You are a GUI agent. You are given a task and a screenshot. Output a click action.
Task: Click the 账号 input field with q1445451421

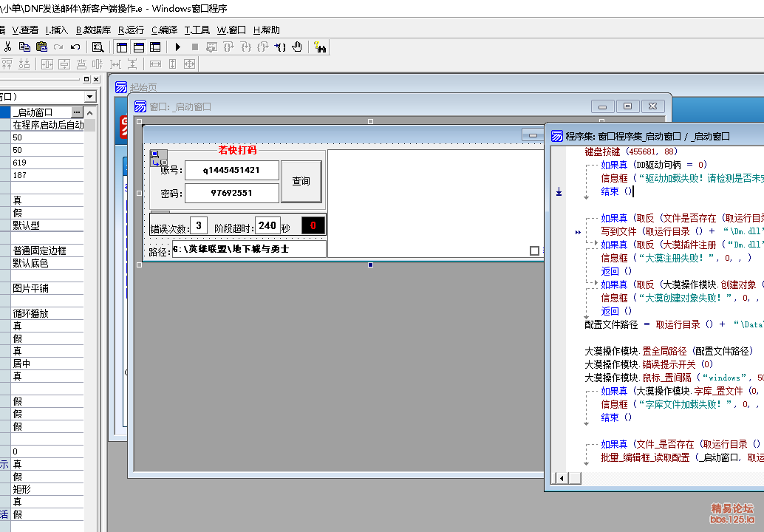[x=231, y=170]
